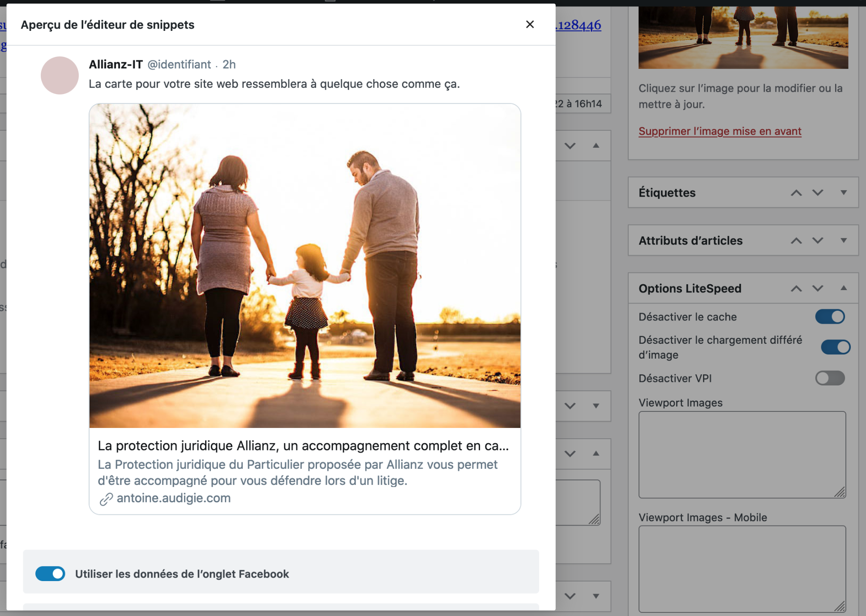
Task: Move Options LiteSpeed panel up
Action: [x=796, y=289]
